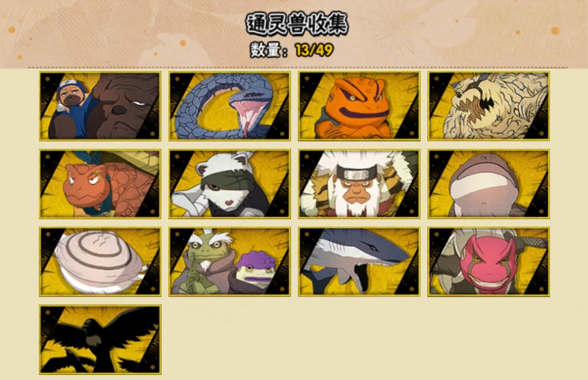The height and width of the screenshot is (380, 588).
Task: Choose the giant spiral clam card
Action: click(x=100, y=261)
